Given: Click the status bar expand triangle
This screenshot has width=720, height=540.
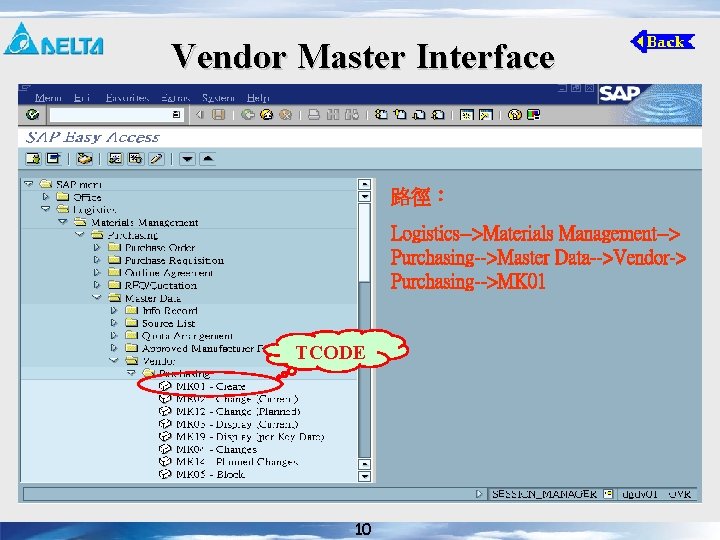Looking at the screenshot, I should click(479, 494).
